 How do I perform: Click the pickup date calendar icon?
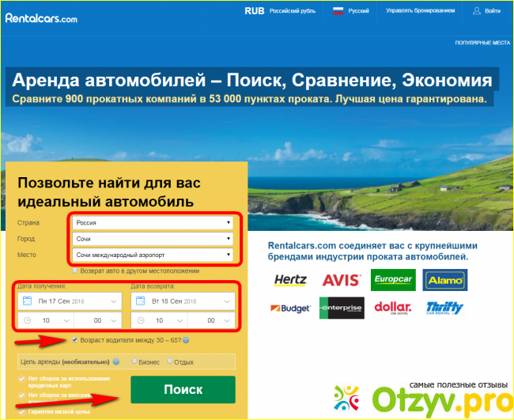coord(27,301)
